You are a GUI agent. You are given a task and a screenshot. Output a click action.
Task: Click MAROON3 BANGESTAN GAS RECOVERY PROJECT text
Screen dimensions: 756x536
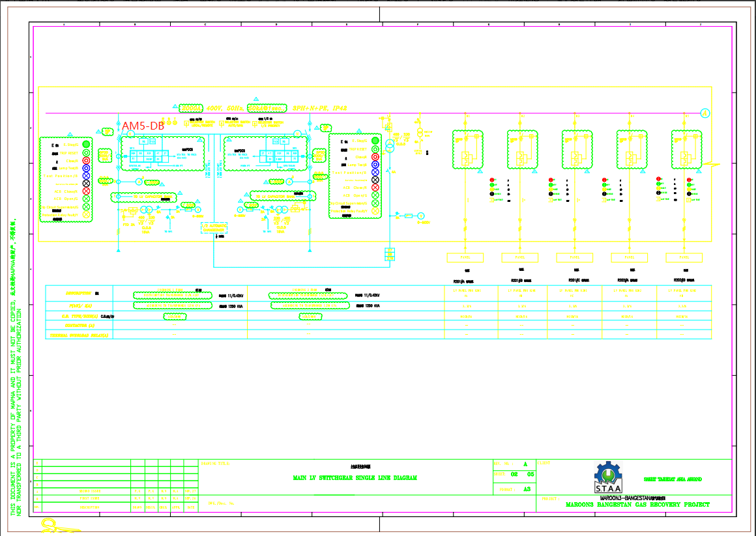pyautogui.click(x=637, y=505)
